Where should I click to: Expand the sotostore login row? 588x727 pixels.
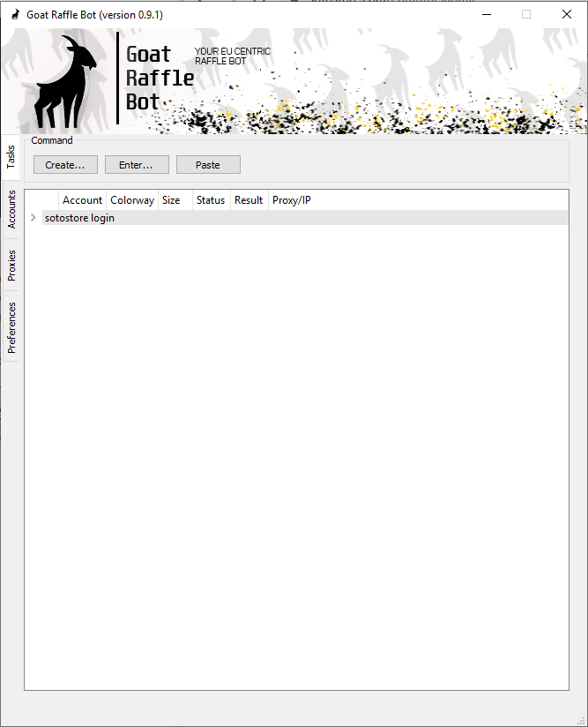(x=33, y=217)
